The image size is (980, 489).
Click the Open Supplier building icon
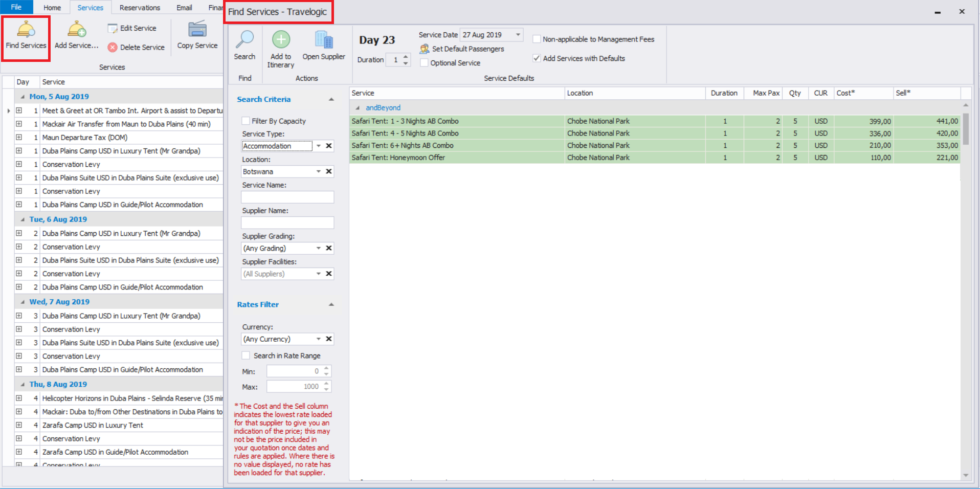324,39
